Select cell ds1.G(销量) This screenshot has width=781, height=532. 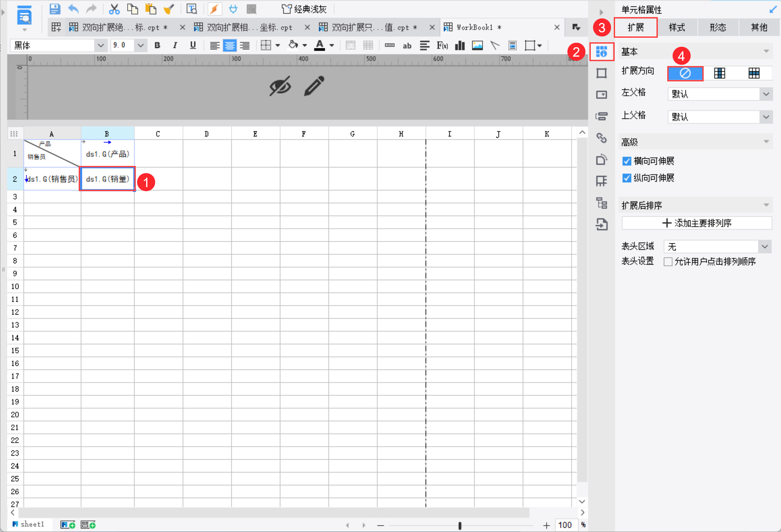[107, 179]
